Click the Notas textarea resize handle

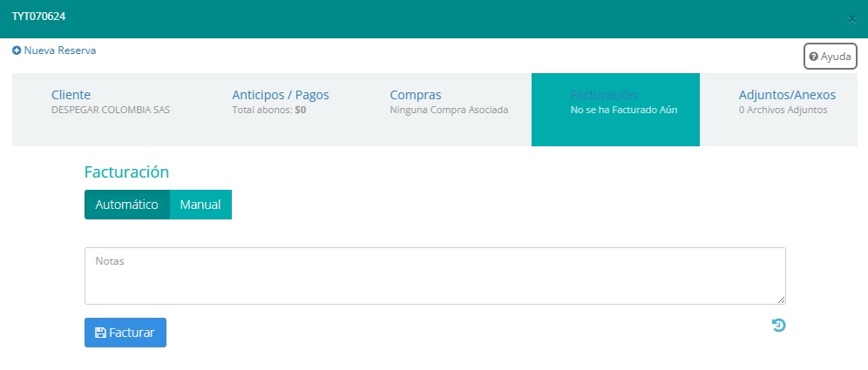click(x=781, y=299)
